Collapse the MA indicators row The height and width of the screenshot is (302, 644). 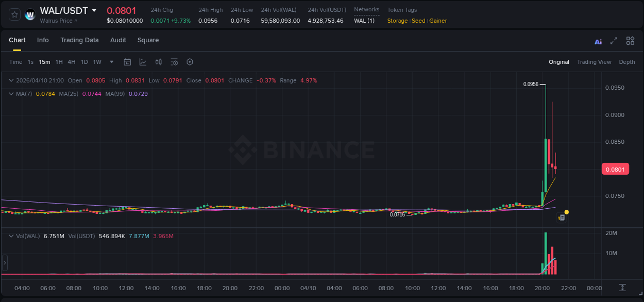click(x=10, y=94)
